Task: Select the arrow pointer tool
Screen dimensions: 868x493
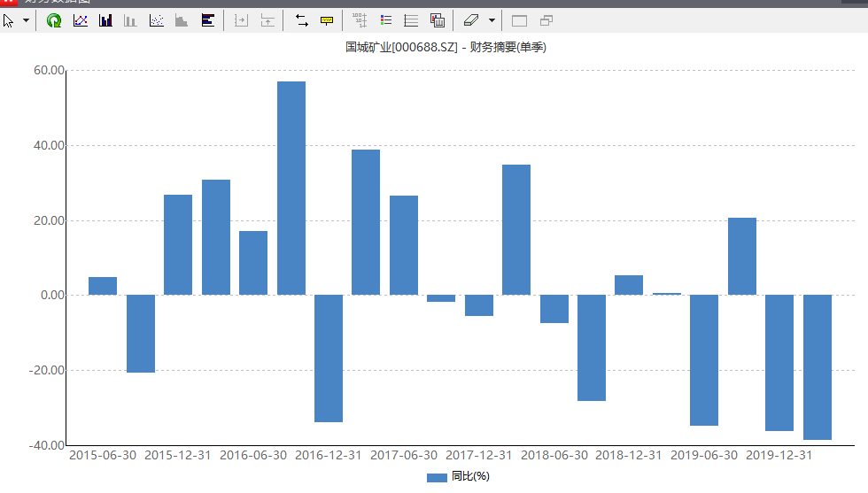Action: pyautogui.click(x=8, y=21)
